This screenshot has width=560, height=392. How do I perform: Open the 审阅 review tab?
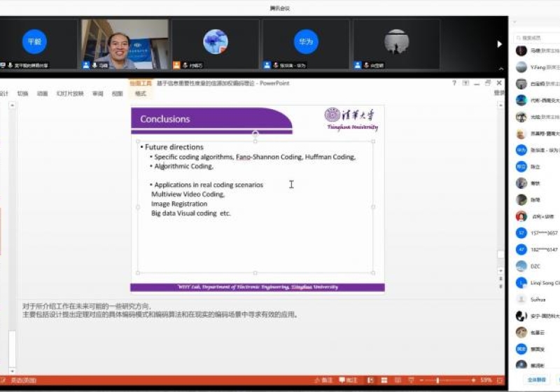[x=97, y=93]
